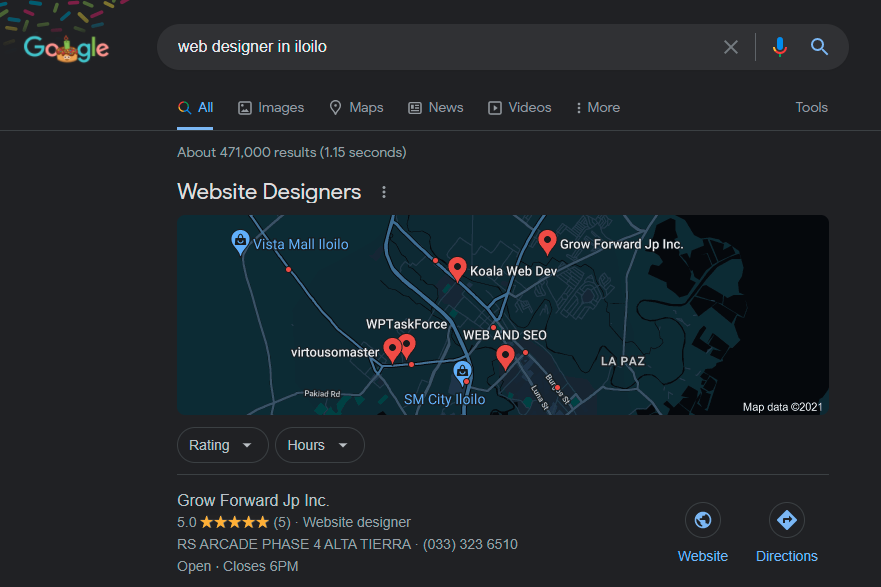Click the Website link label

coord(702,556)
